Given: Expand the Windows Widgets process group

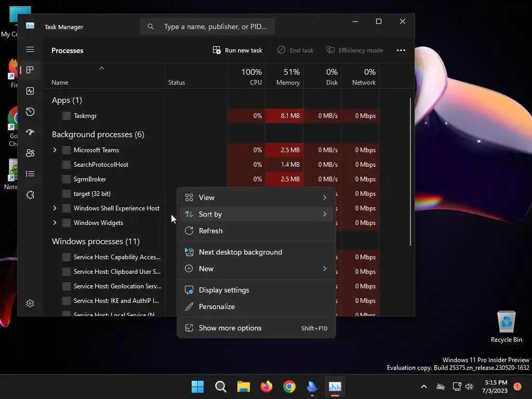Looking at the screenshot, I should tap(55, 223).
